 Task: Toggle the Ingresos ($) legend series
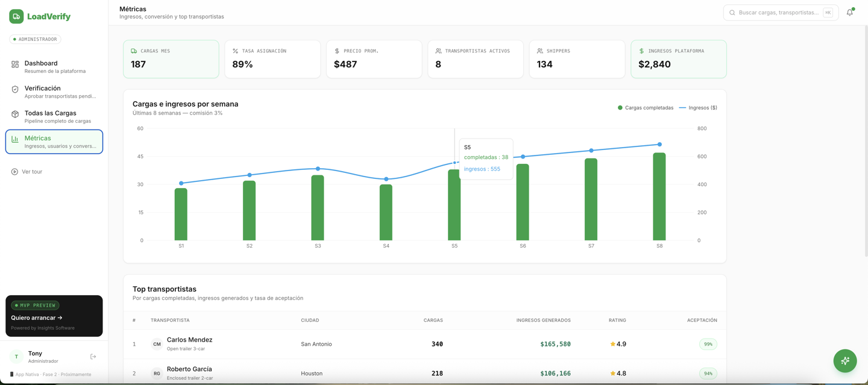tap(698, 108)
